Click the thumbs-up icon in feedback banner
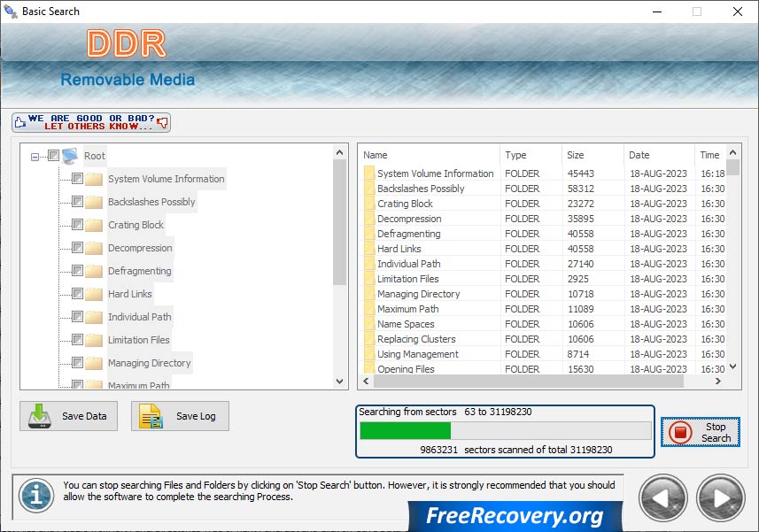Screen dimensions: 759x532 point(19,122)
